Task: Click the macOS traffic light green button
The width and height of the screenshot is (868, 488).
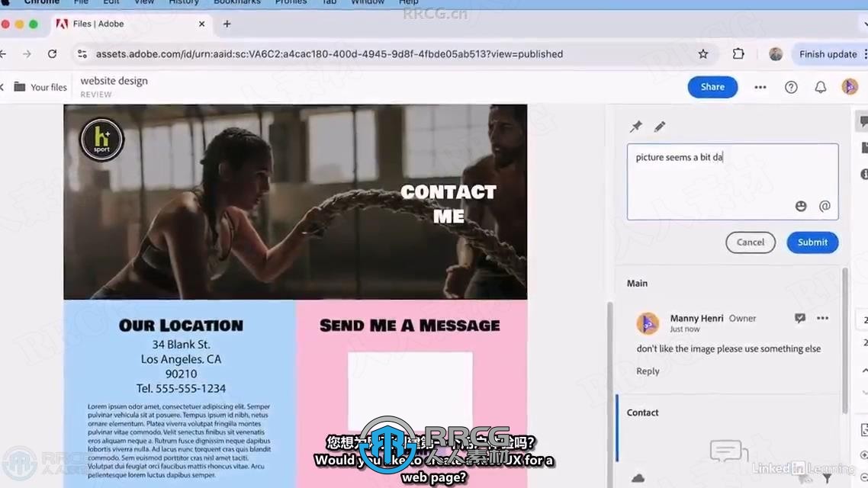Action: tap(34, 24)
